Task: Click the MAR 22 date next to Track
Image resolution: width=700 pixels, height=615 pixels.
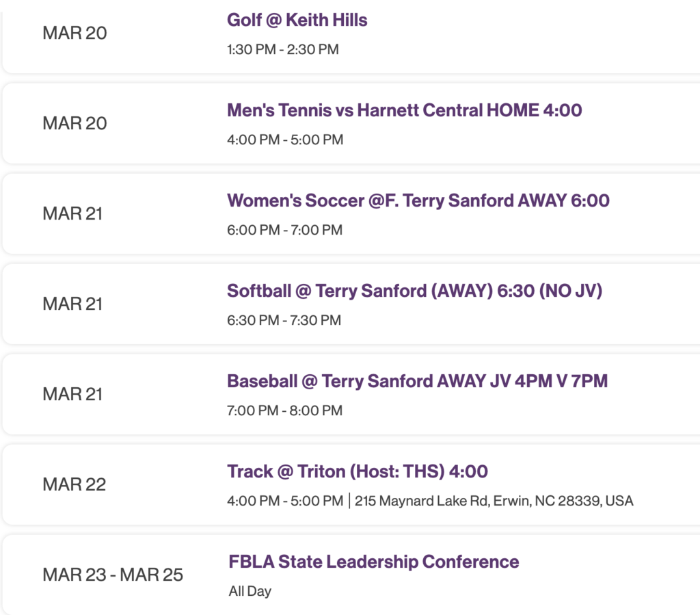Action: coord(74,484)
